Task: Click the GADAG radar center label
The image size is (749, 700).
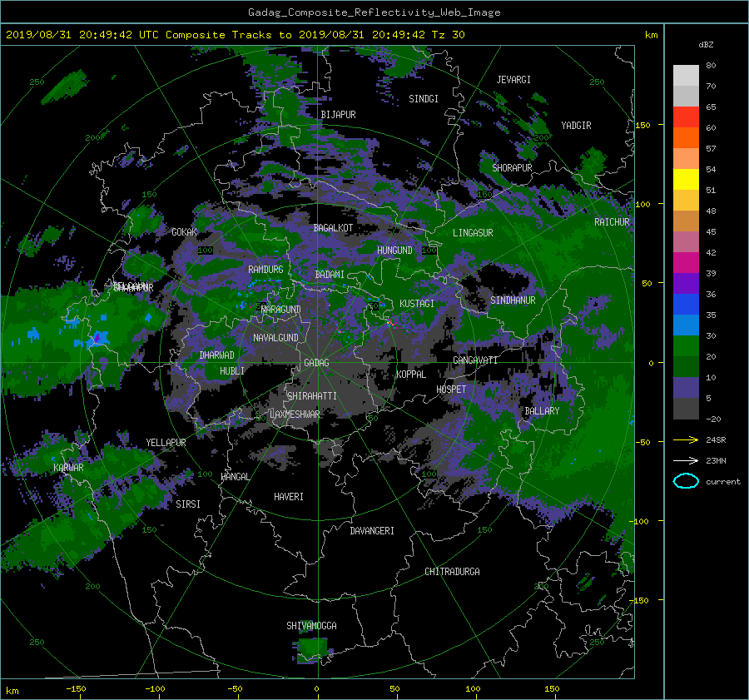Action: (316, 363)
